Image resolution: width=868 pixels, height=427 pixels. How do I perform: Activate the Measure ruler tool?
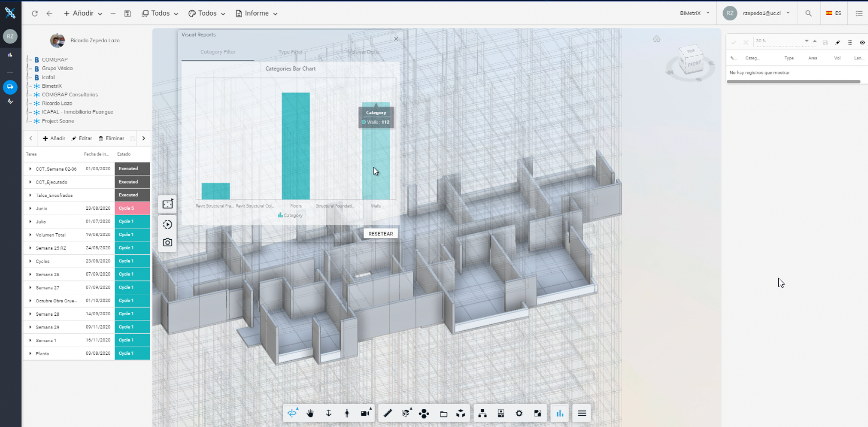[x=388, y=413]
